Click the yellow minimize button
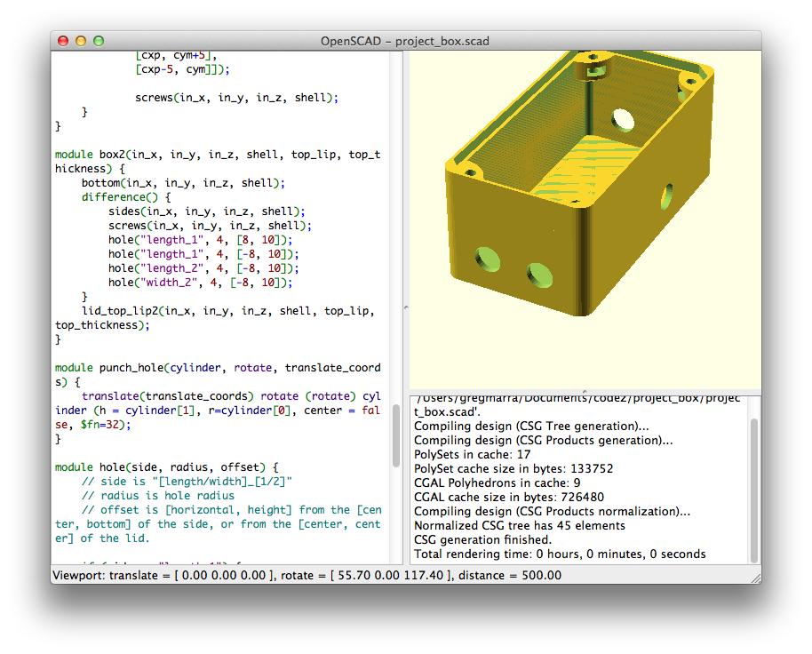 [81, 40]
